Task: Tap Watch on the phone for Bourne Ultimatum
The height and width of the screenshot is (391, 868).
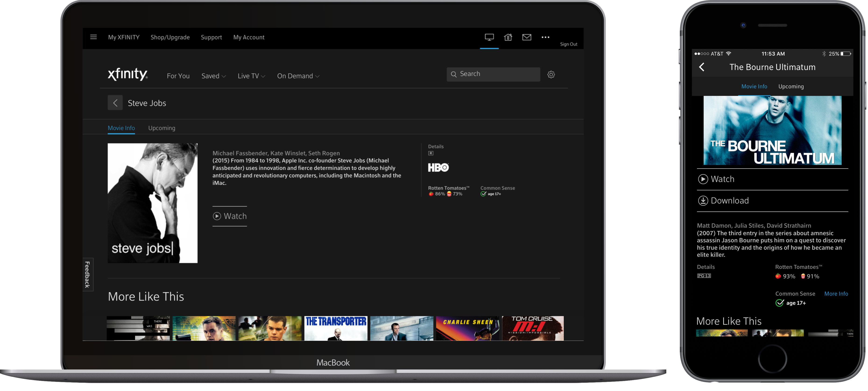Action: coord(772,179)
